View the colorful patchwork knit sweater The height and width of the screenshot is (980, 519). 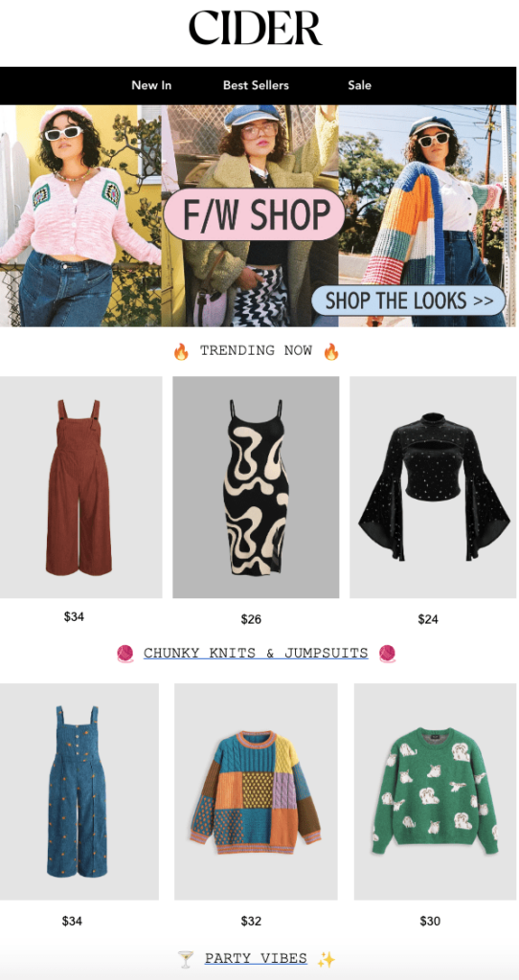256,791
